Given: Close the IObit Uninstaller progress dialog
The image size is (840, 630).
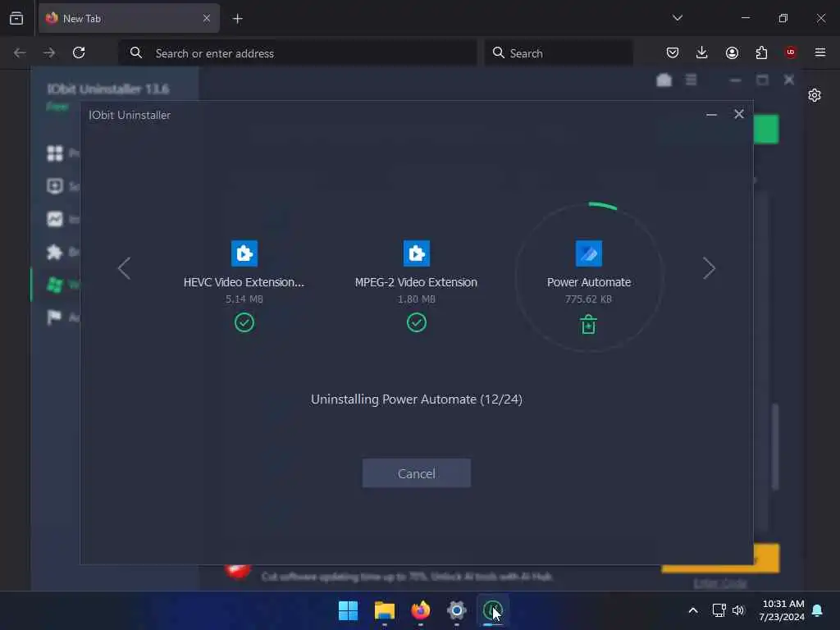Looking at the screenshot, I should point(739,114).
